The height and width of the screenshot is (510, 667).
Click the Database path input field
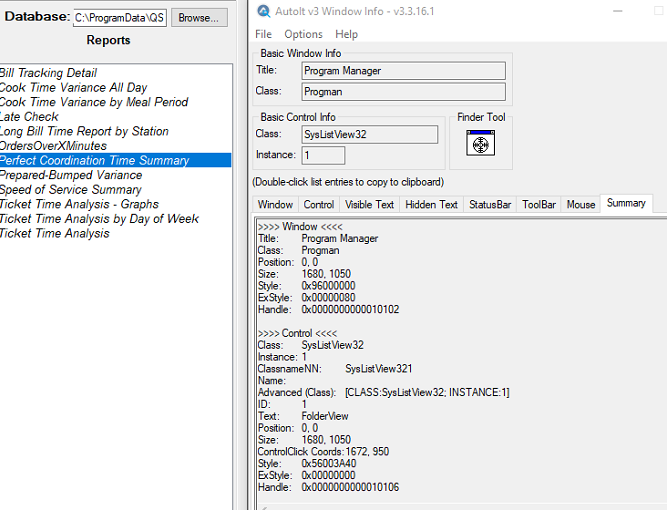[120, 18]
